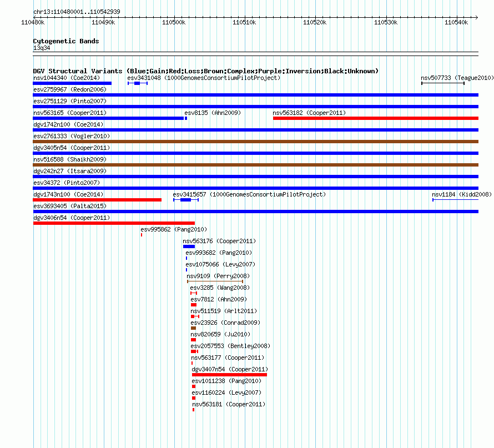Select the nsv563165 (Cooper2011) label
The height and width of the screenshot is (448, 494).
click(70, 113)
